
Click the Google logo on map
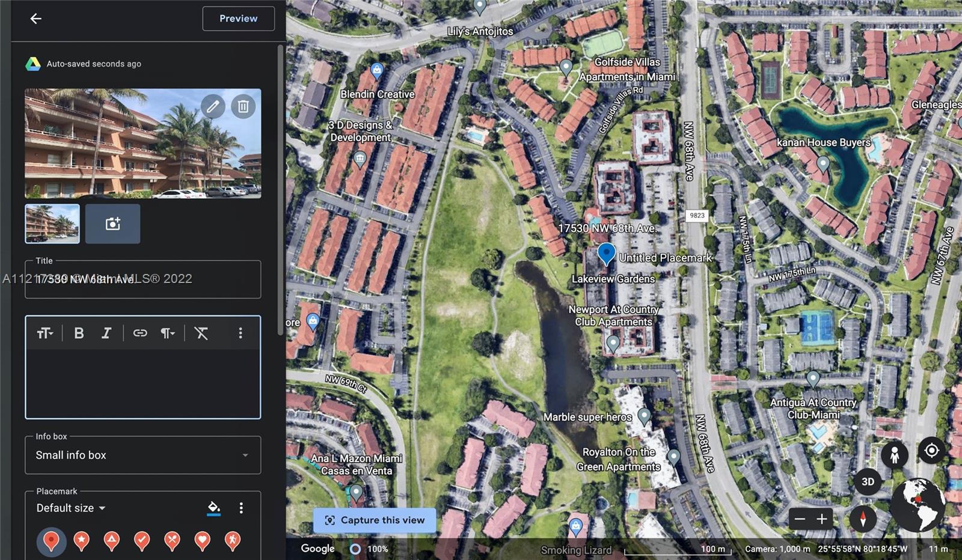(317, 549)
